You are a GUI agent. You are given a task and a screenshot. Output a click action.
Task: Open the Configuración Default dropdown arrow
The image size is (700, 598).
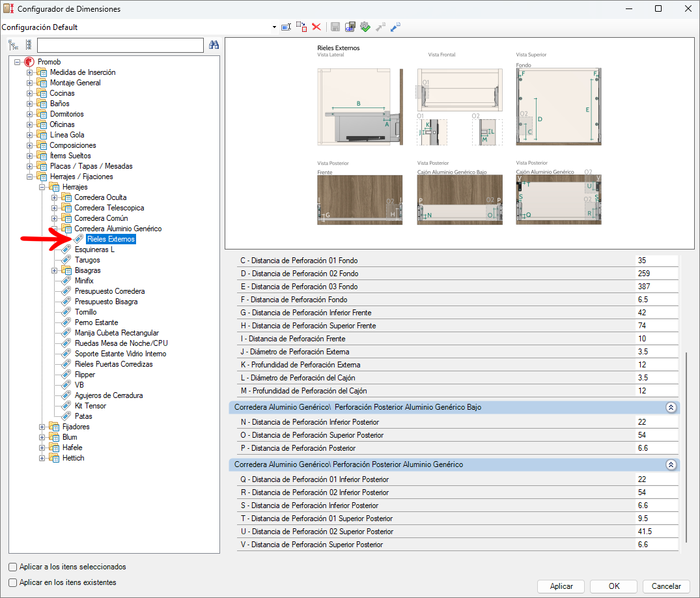coord(274,27)
